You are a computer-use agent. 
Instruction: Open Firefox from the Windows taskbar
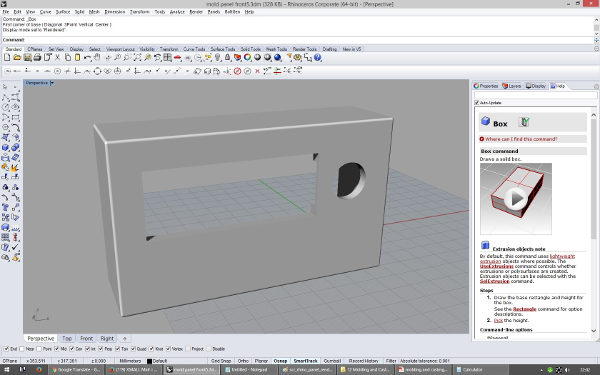coord(39,370)
